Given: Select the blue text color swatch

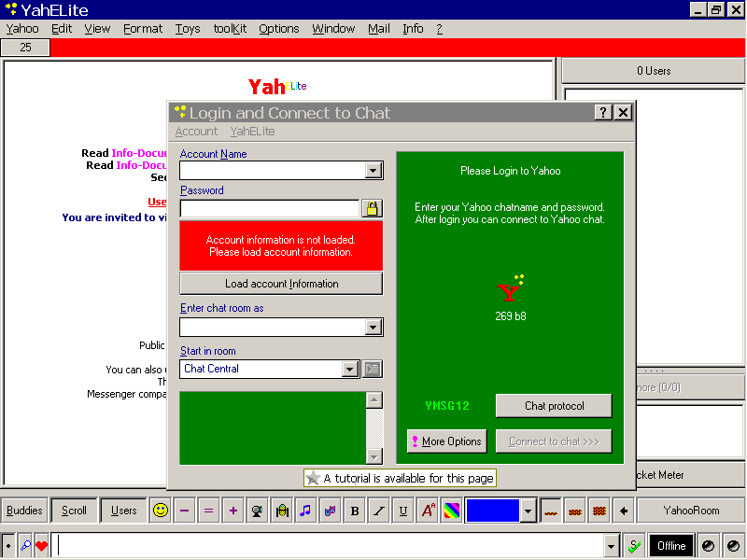Looking at the screenshot, I should coord(493,511).
